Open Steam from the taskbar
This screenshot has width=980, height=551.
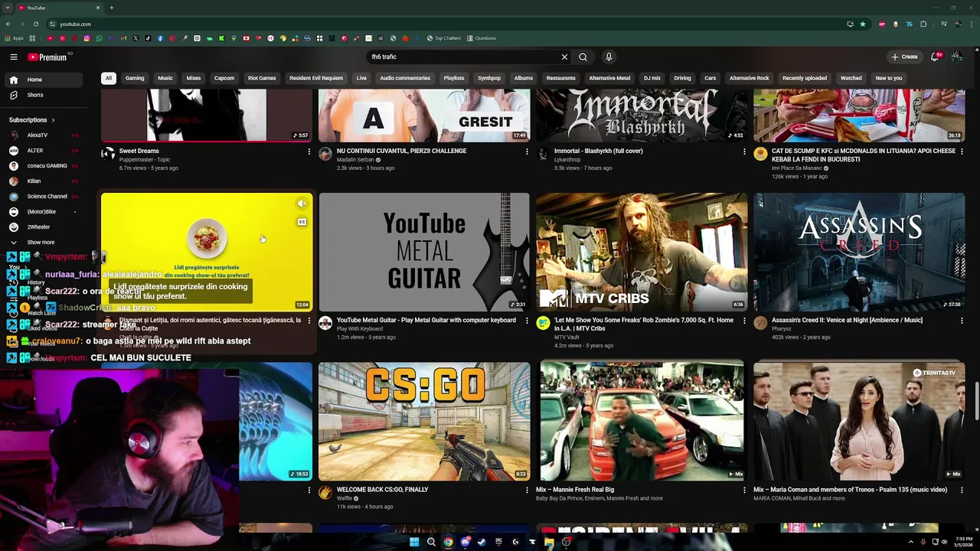click(x=482, y=542)
